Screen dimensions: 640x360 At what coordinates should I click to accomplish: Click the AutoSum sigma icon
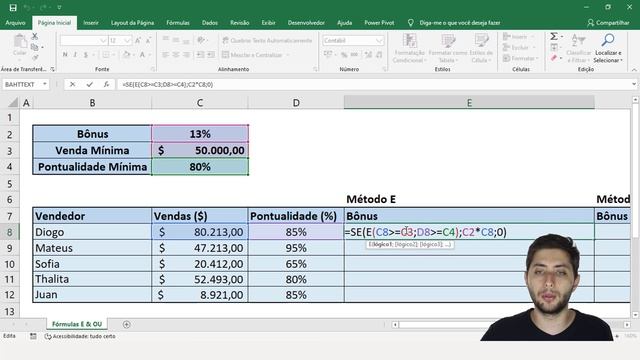coord(554,37)
